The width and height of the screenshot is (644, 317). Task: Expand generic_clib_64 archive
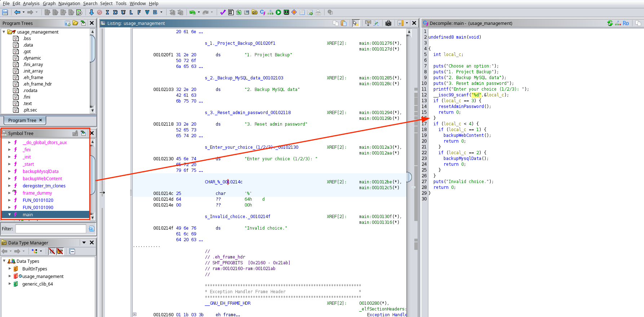point(10,284)
